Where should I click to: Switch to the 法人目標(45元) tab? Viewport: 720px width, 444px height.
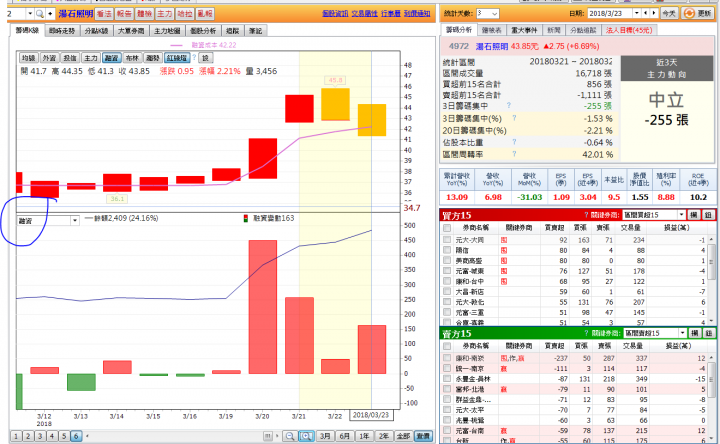[629, 30]
